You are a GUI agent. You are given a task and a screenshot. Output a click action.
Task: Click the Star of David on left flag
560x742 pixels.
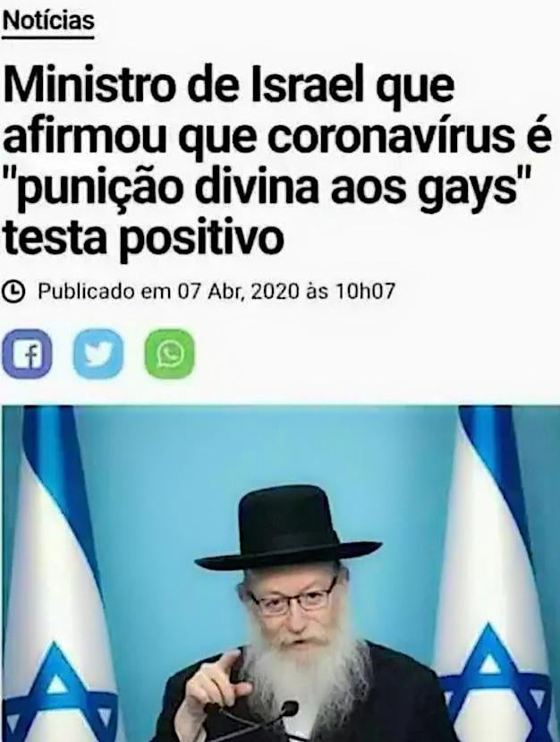pyautogui.click(x=56, y=691)
